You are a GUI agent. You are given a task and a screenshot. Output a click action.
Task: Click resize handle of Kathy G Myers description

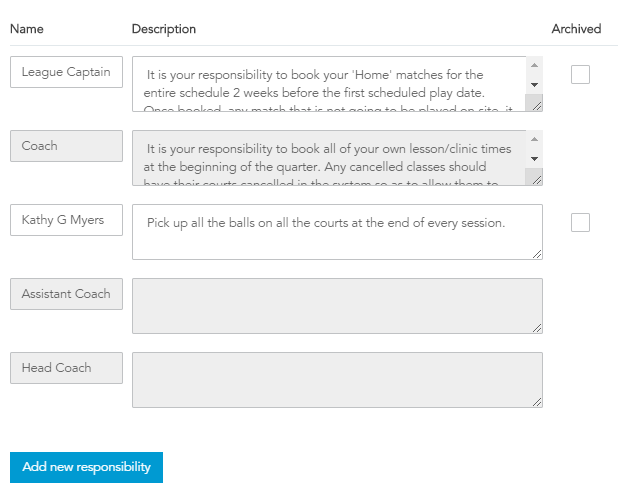coord(537,254)
